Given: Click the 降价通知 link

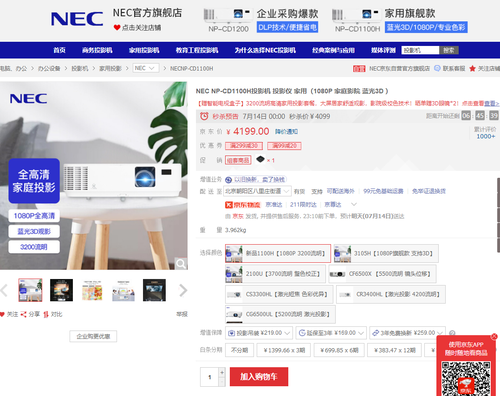Looking at the screenshot, I should 286,132.
